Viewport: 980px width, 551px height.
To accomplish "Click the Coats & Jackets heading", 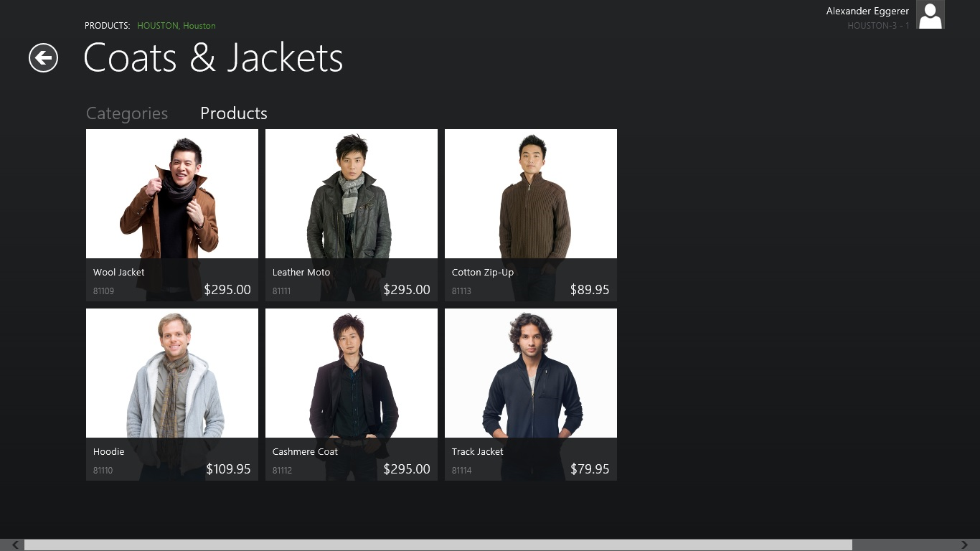I will coord(213,58).
